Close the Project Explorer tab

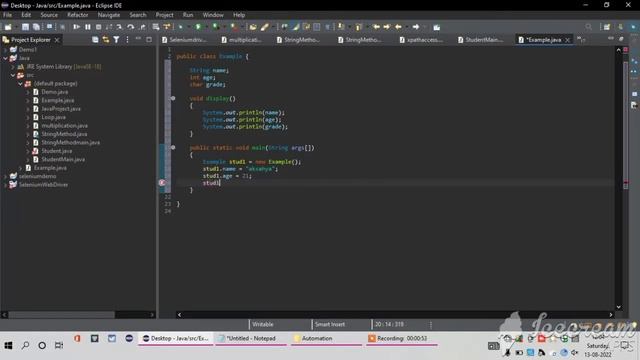tap(57, 40)
